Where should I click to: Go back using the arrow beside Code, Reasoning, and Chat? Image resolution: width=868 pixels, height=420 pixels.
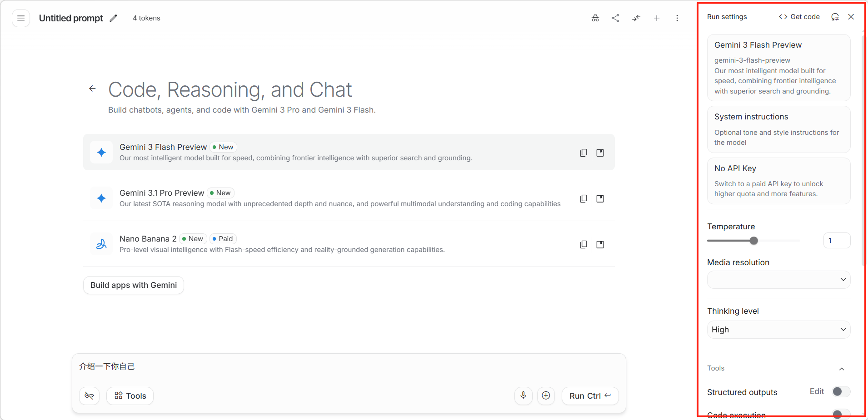click(92, 89)
